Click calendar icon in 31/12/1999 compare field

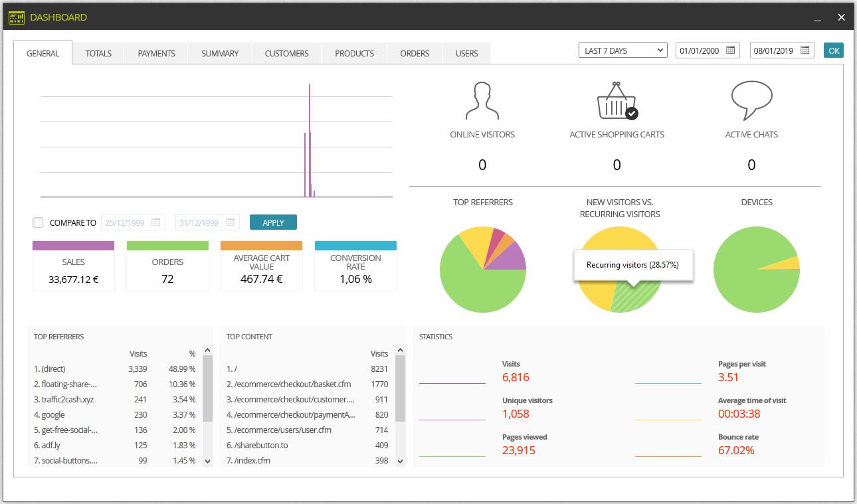click(231, 222)
